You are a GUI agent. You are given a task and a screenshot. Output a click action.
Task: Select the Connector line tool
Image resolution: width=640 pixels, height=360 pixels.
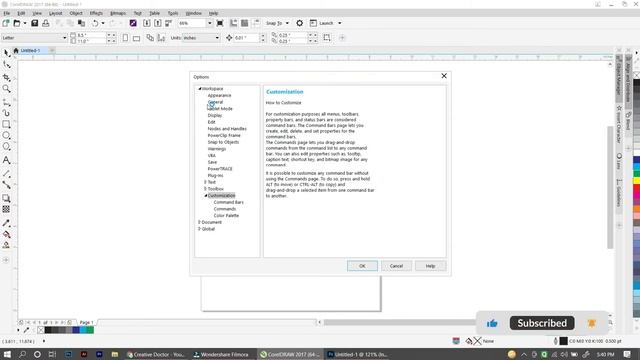tap(7, 185)
